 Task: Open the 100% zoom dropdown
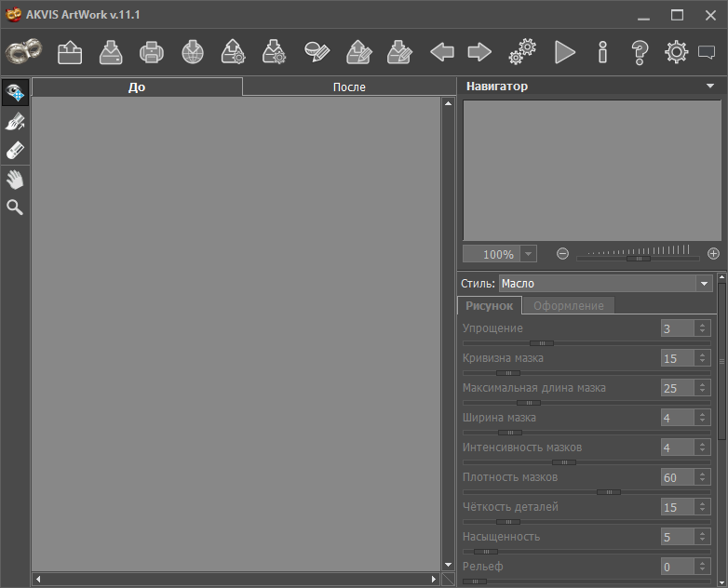click(528, 254)
